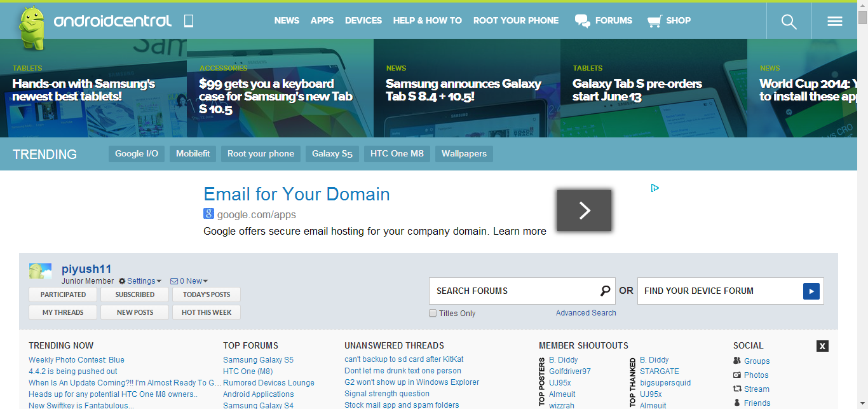Image resolution: width=868 pixels, height=409 pixels.
Task: Click the MY THREADS button
Action: point(63,312)
